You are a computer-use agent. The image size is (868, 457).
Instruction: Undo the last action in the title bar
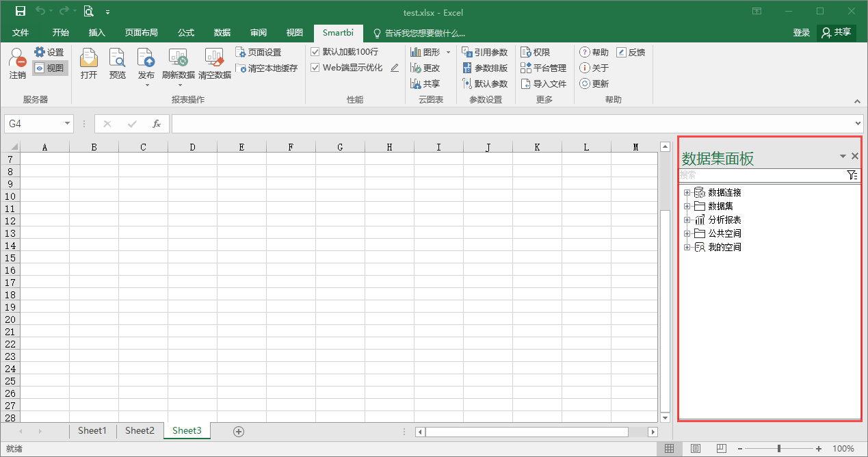pos(40,11)
